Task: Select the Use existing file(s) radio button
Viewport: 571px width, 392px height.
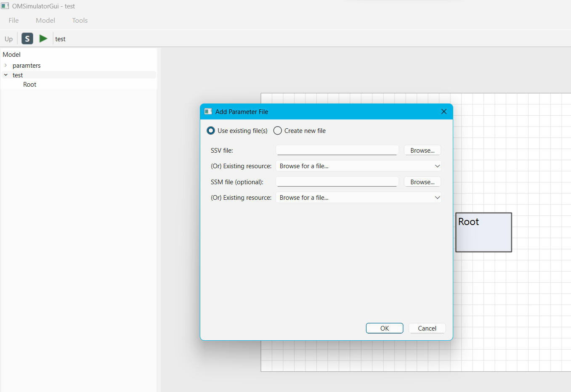Action: pos(211,131)
